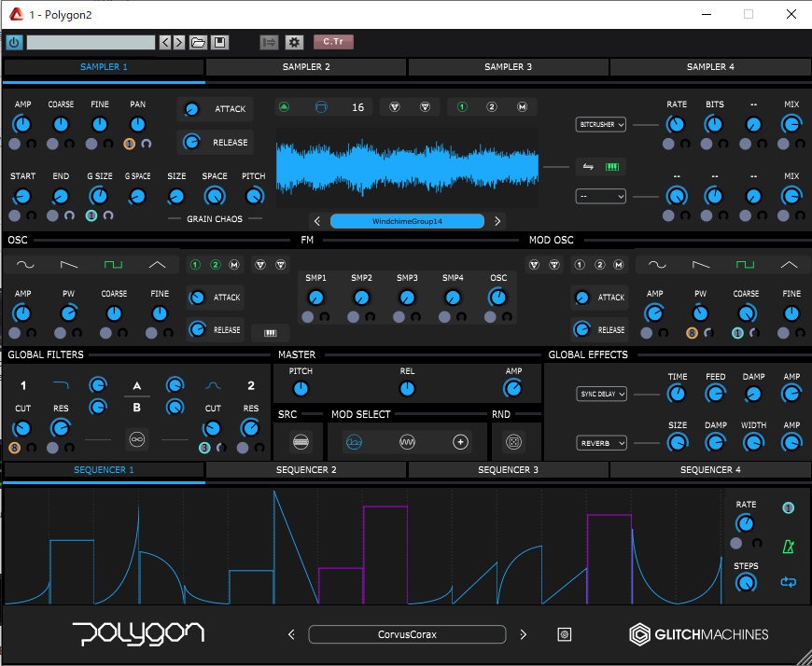Viewport: 812px width, 666px height.
Task: Select previous sample with left arrow
Action: (317, 221)
